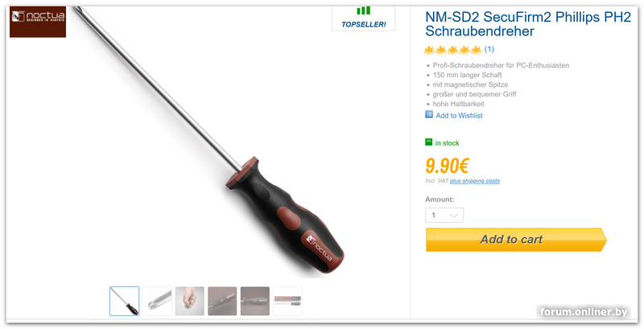
Task: Select the fourth thumbnail with brown background
Action: [222, 301]
